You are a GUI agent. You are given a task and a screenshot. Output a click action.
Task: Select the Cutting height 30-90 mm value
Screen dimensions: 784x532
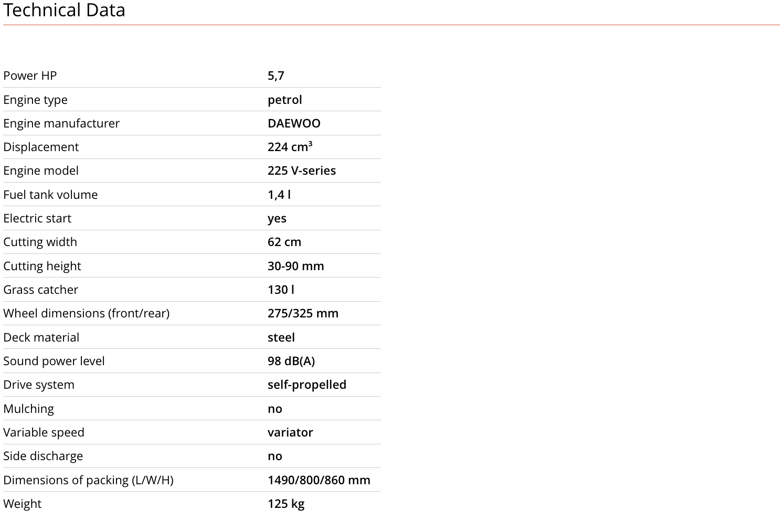pos(296,266)
